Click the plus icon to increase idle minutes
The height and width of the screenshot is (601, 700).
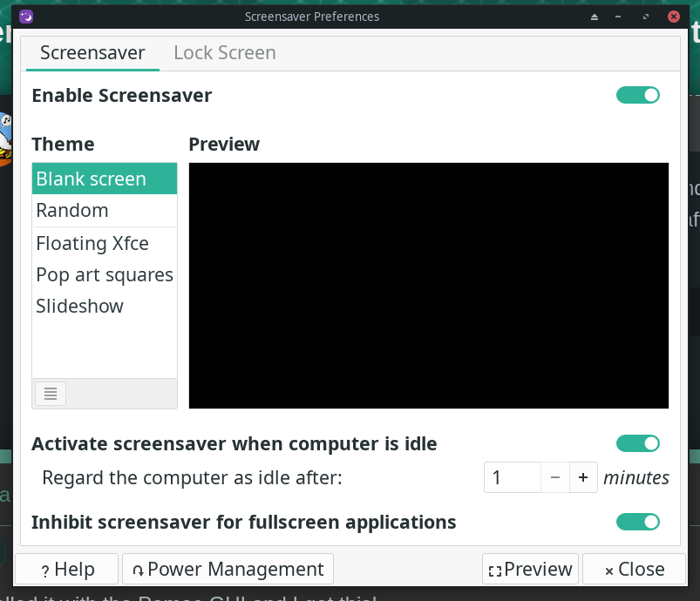click(x=583, y=477)
